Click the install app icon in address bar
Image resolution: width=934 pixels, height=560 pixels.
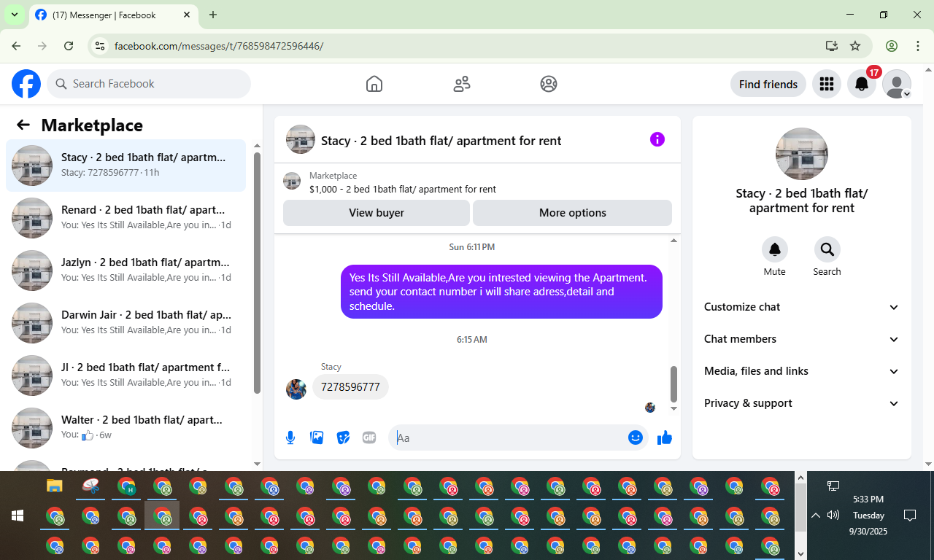click(x=831, y=46)
